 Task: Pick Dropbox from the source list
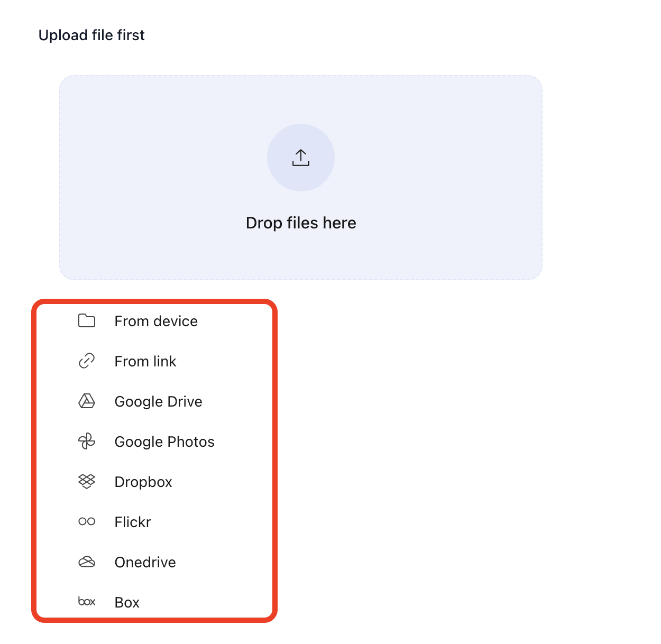pyautogui.click(x=143, y=481)
